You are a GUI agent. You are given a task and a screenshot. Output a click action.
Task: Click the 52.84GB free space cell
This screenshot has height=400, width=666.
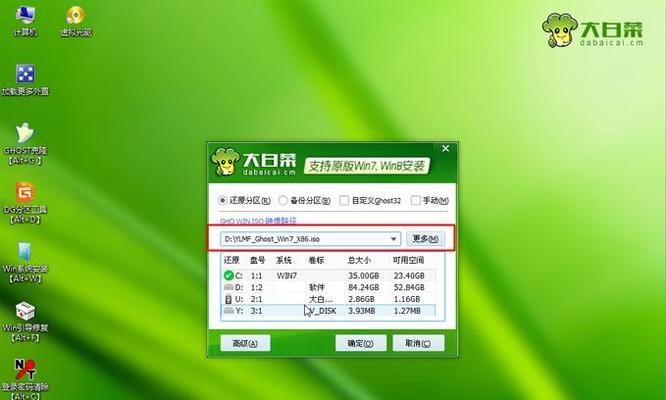(409, 287)
